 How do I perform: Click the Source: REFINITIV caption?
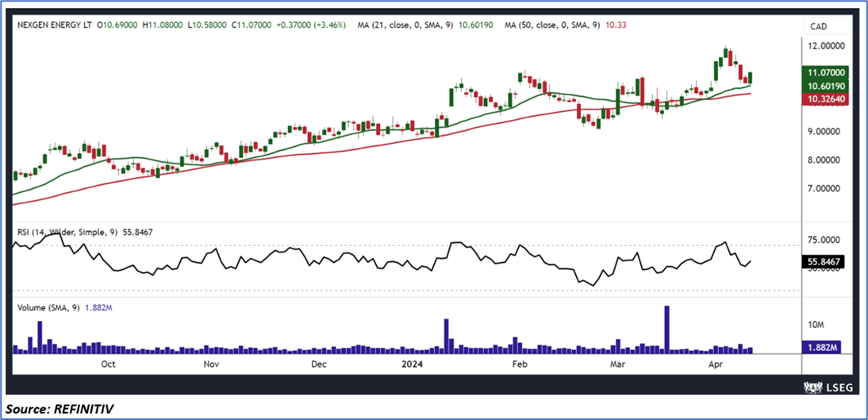pos(61,410)
